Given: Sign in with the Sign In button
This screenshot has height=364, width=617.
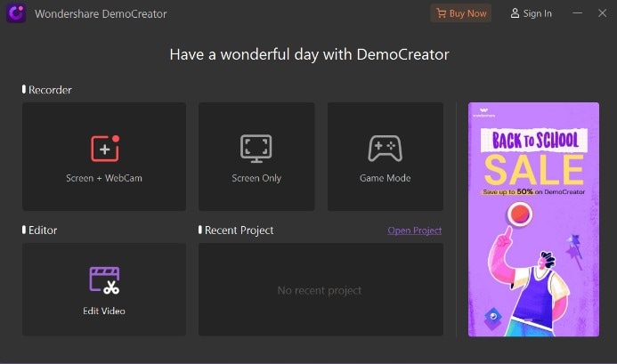Looking at the screenshot, I should [x=532, y=13].
